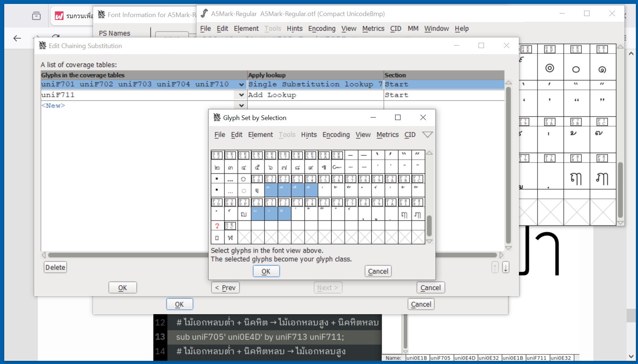This screenshot has height=364, width=638.
Task: Click the Delete button
Action: (55, 267)
